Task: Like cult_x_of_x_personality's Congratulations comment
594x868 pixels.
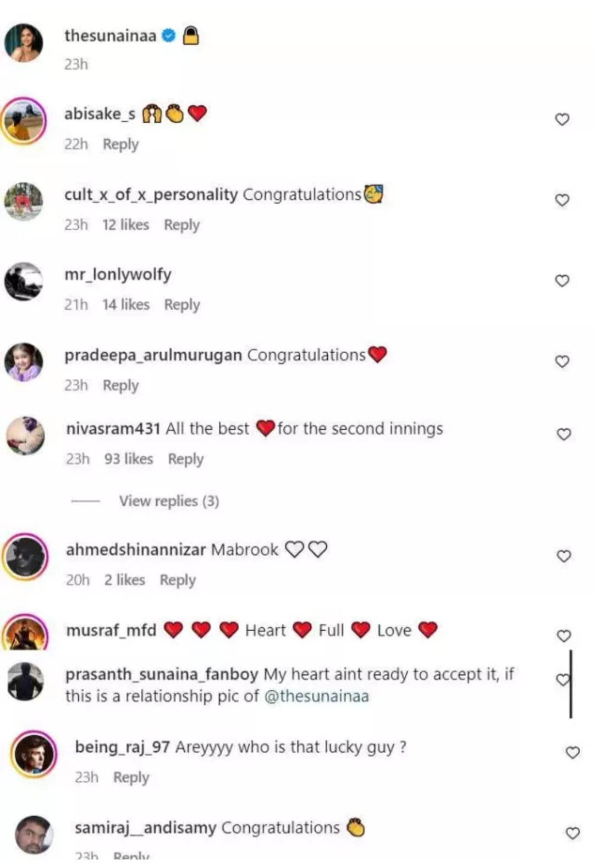Action: [562, 200]
